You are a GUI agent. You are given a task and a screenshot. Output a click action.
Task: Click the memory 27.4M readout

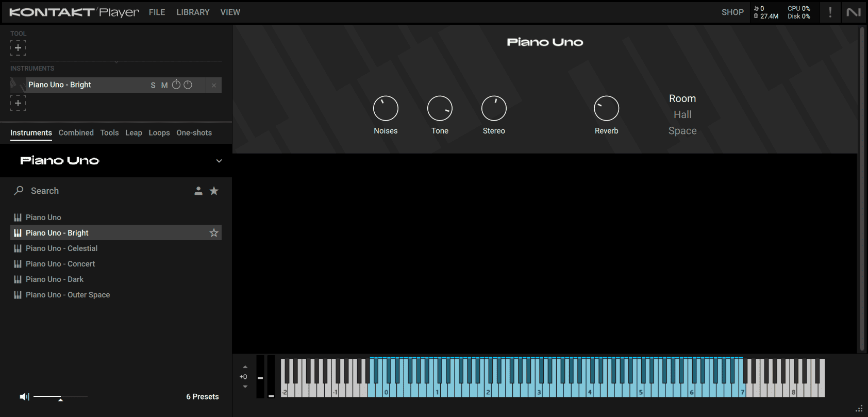[x=766, y=16]
